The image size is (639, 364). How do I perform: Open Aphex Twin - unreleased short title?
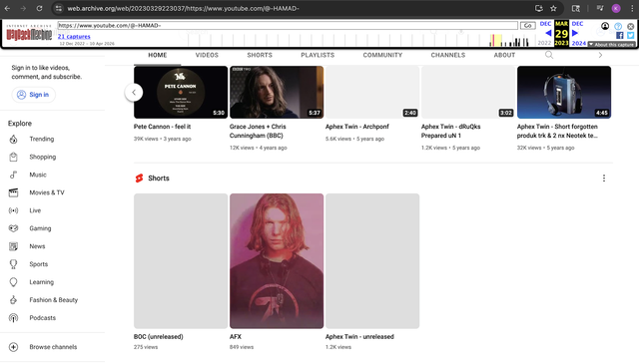pos(359,337)
